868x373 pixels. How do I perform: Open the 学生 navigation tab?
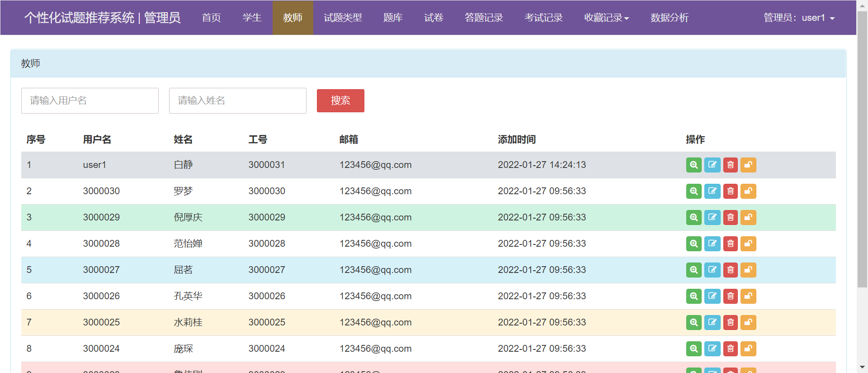(x=252, y=18)
